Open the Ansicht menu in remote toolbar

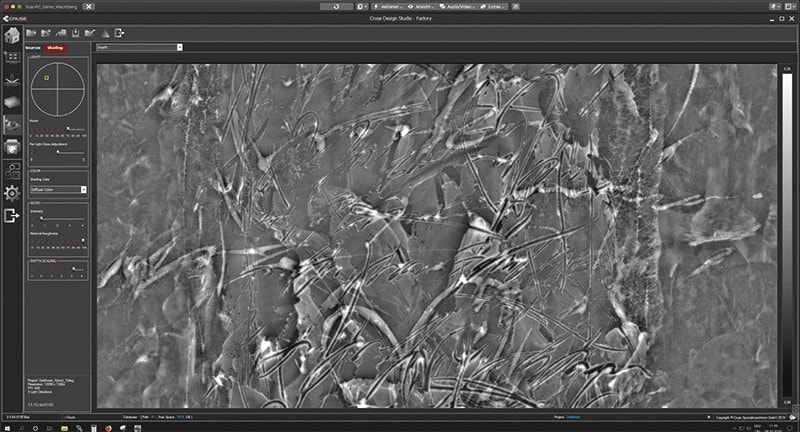[x=421, y=7]
